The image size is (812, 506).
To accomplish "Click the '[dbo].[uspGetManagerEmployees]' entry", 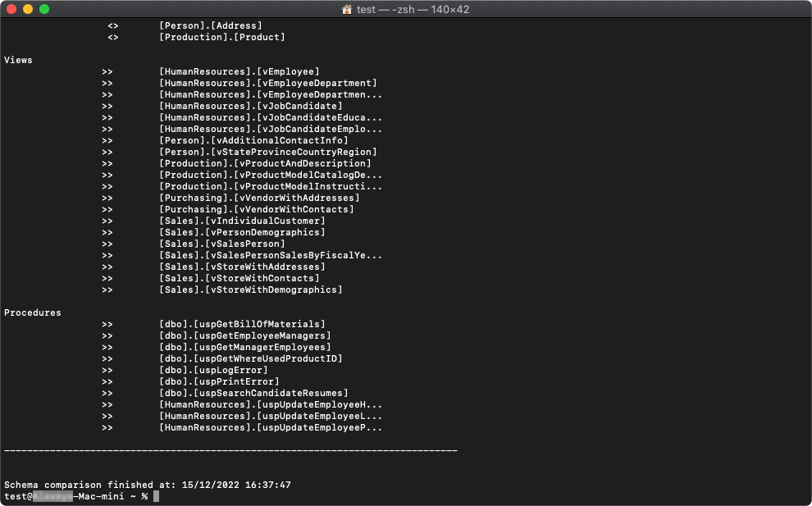I will [x=245, y=347].
